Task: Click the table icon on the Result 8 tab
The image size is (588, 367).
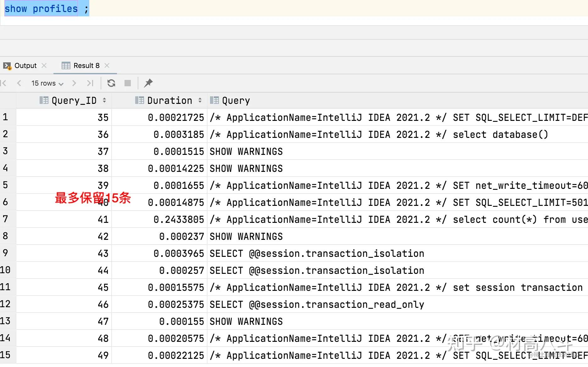Action: coord(66,65)
